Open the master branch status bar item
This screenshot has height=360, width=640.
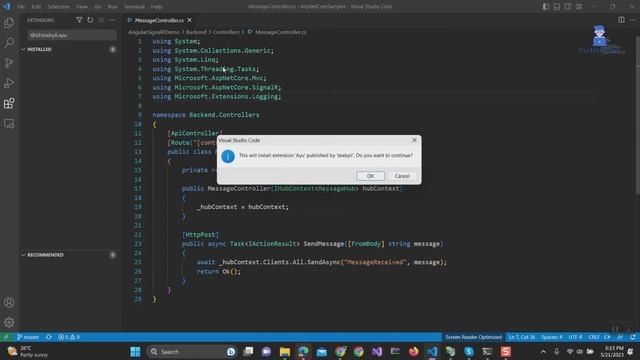coord(28,337)
